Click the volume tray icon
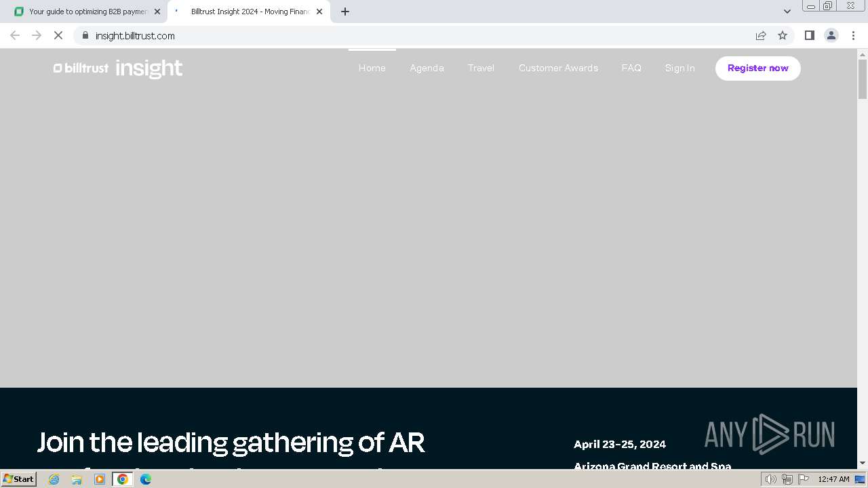Image resolution: width=868 pixels, height=488 pixels. click(770, 479)
